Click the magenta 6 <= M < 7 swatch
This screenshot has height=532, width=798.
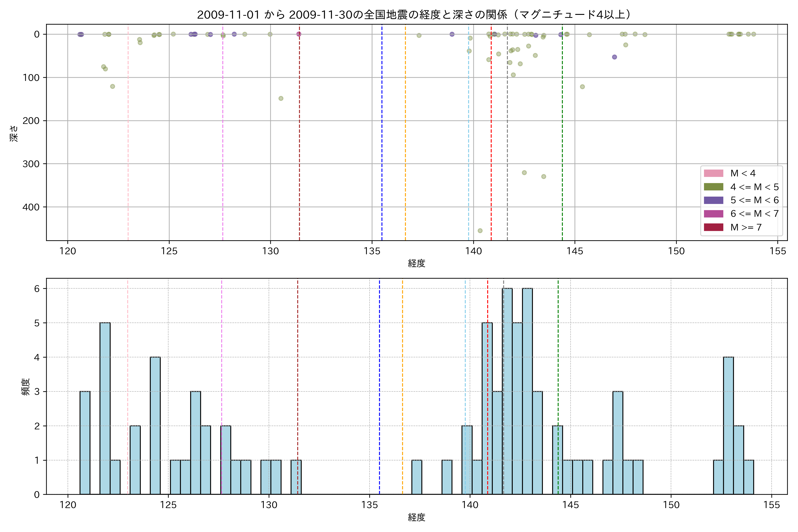[714, 214]
